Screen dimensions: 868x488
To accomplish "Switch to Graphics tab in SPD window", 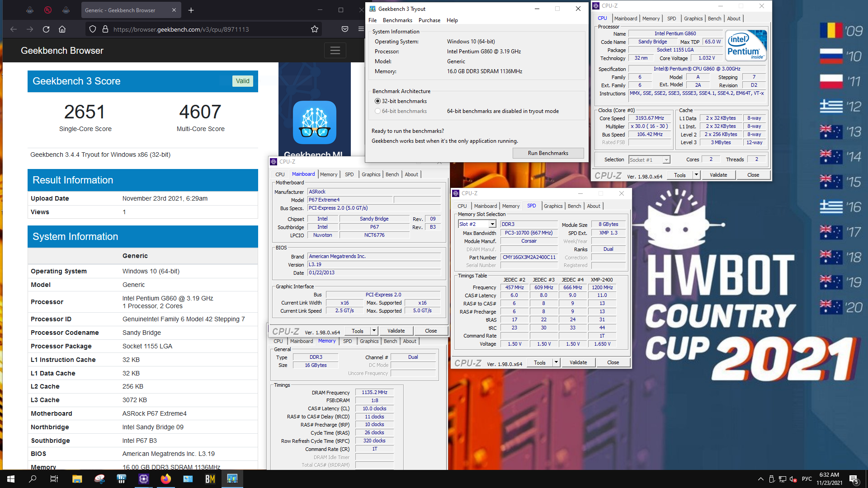I will (553, 206).
